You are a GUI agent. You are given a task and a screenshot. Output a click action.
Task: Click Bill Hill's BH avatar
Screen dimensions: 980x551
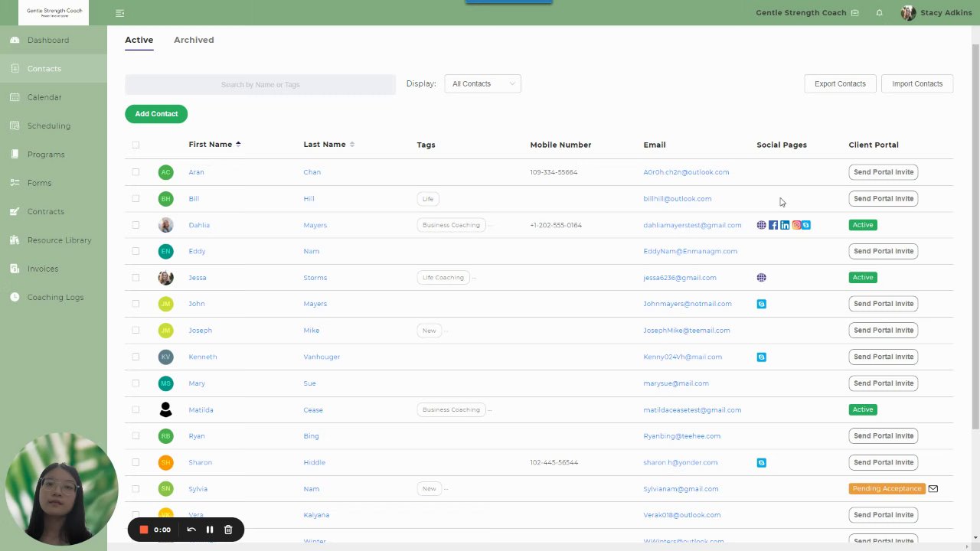click(x=165, y=199)
